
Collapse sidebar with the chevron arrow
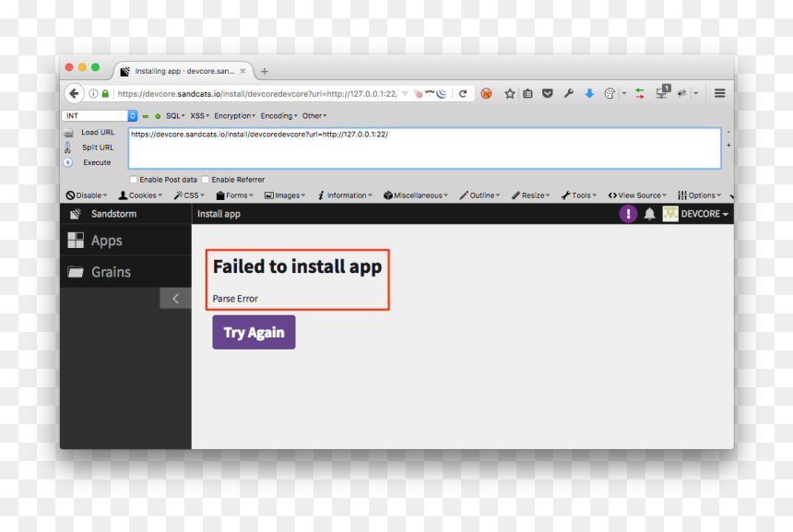[x=175, y=299]
